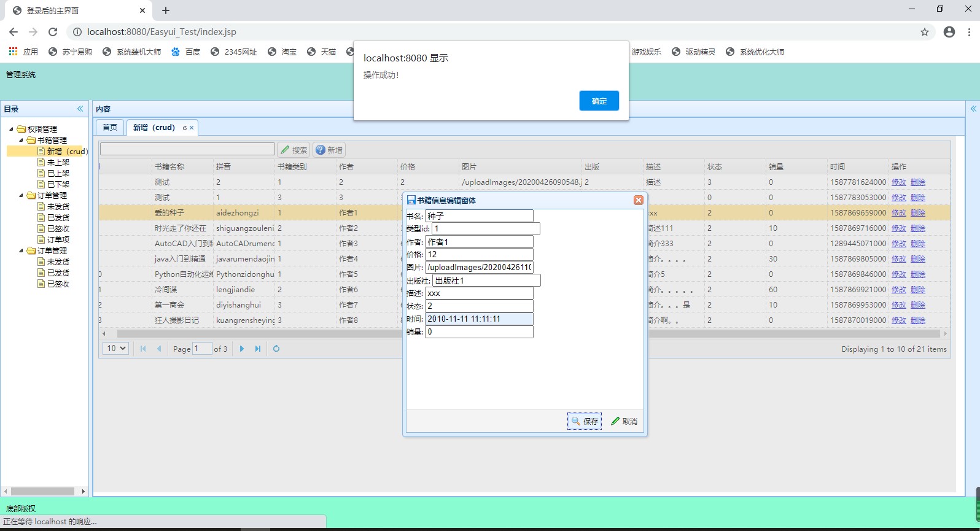Collapse the east panel with double-arrow icon
The width and height of the screenshot is (980, 531).
(x=973, y=109)
